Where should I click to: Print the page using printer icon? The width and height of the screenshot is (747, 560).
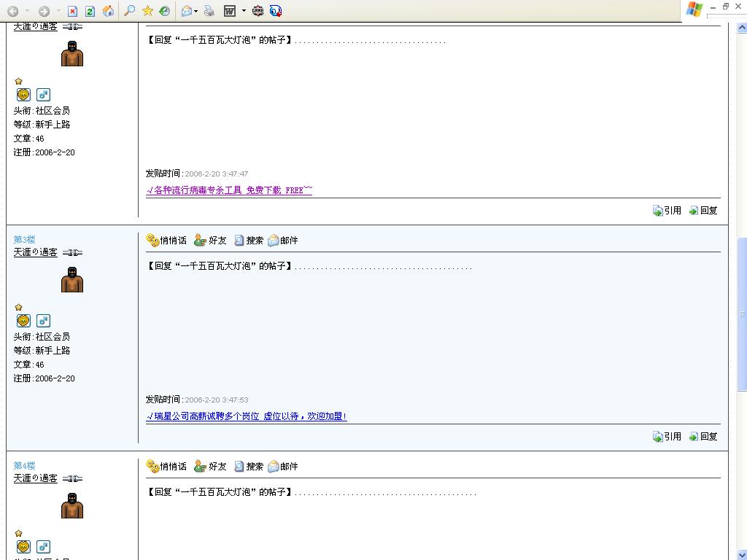[x=209, y=11]
